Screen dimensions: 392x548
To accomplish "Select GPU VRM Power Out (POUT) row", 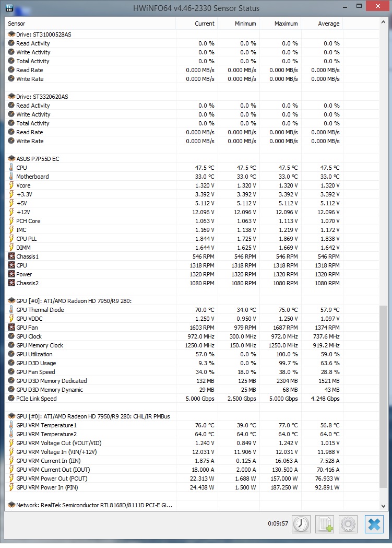I will tap(192, 479).
